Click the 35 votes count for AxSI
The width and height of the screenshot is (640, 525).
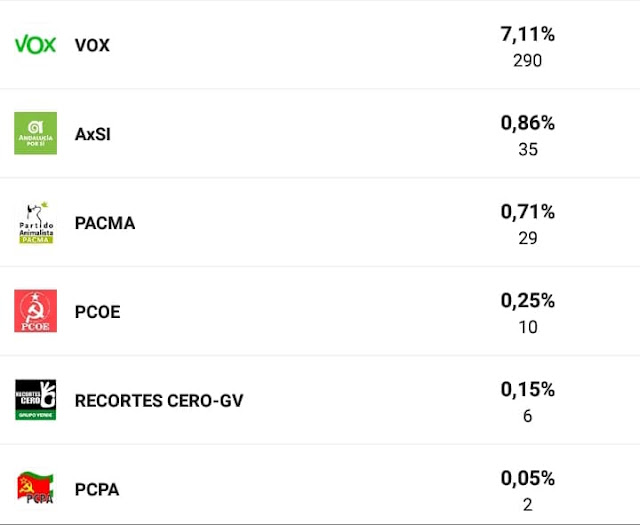(528, 150)
